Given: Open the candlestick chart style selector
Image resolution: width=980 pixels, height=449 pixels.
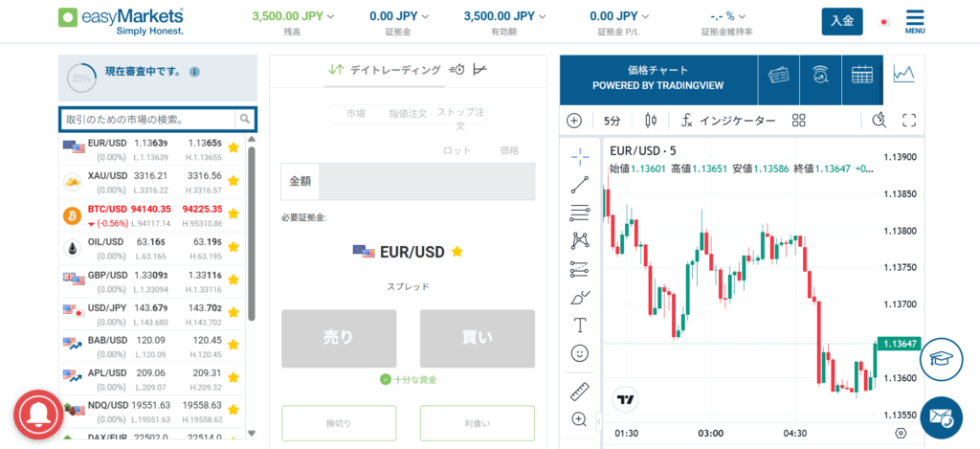Looking at the screenshot, I should 652,121.
